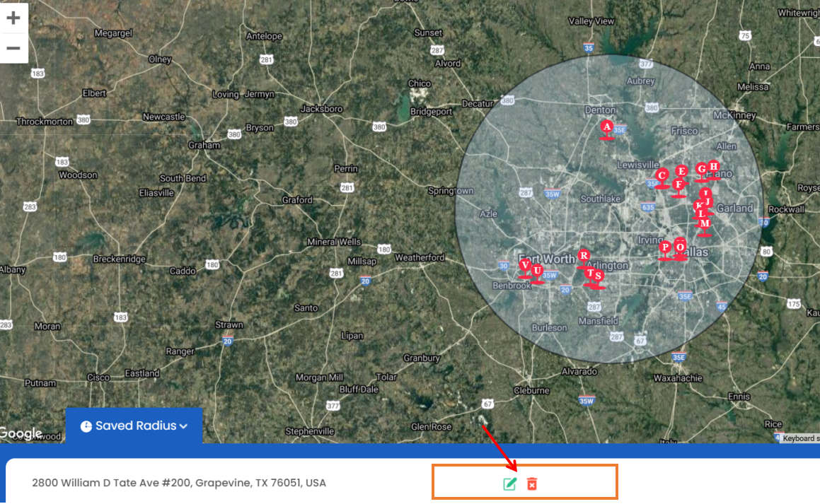Zoom out of the map
The image size is (820, 504).
click(x=13, y=48)
